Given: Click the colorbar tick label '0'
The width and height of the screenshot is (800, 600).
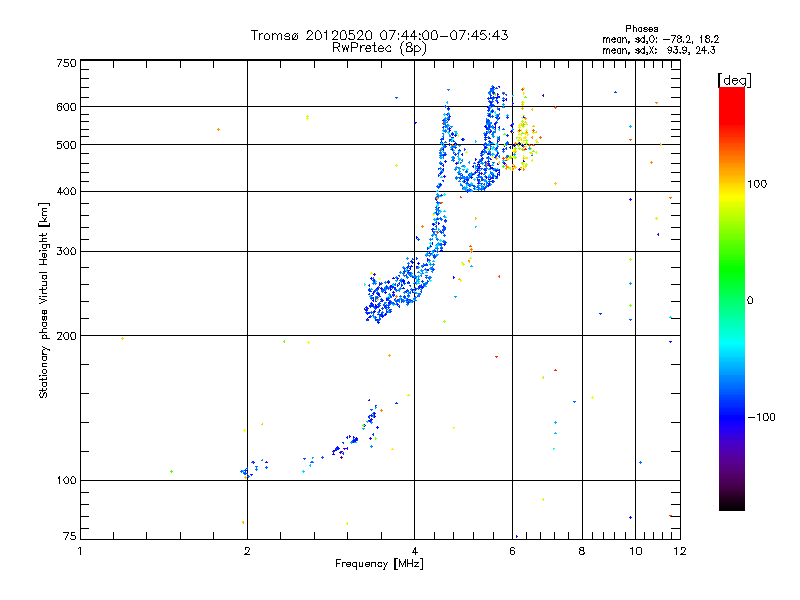Looking at the screenshot, I should [750, 301].
